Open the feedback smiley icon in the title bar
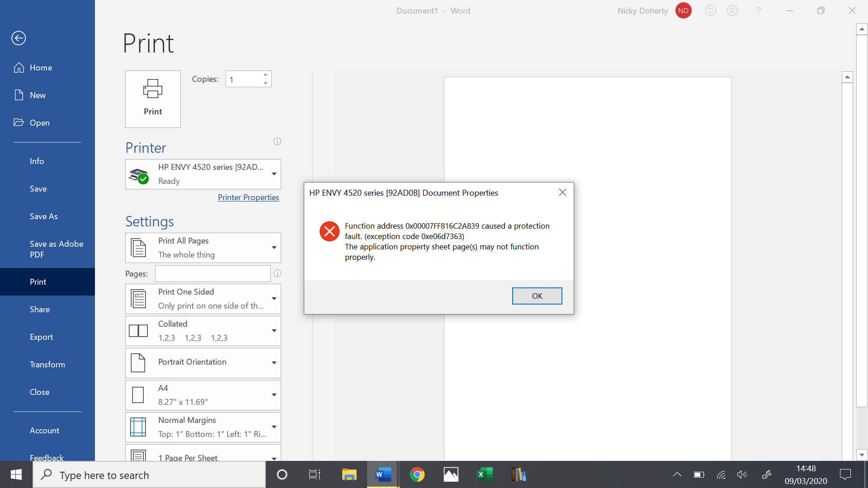868x488 pixels. (x=710, y=10)
